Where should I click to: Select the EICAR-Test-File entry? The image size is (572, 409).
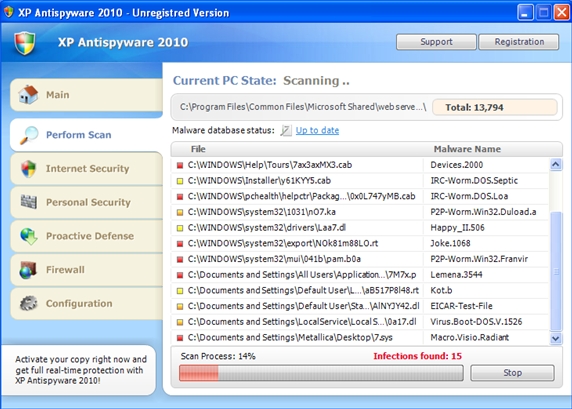[x=461, y=306]
